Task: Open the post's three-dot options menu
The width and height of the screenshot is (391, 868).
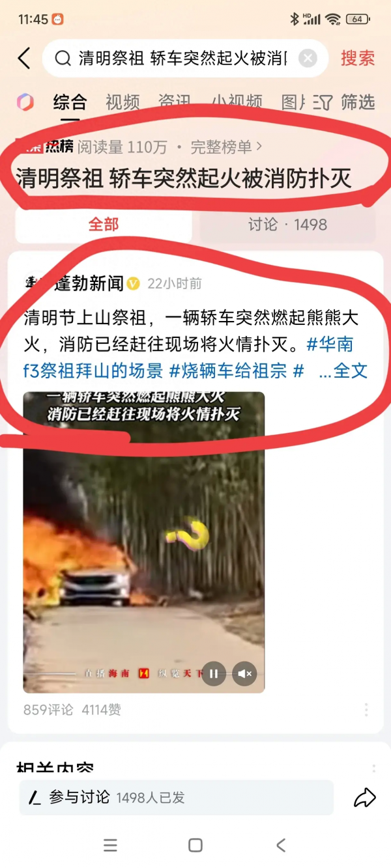Action: pyautogui.click(x=366, y=710)
